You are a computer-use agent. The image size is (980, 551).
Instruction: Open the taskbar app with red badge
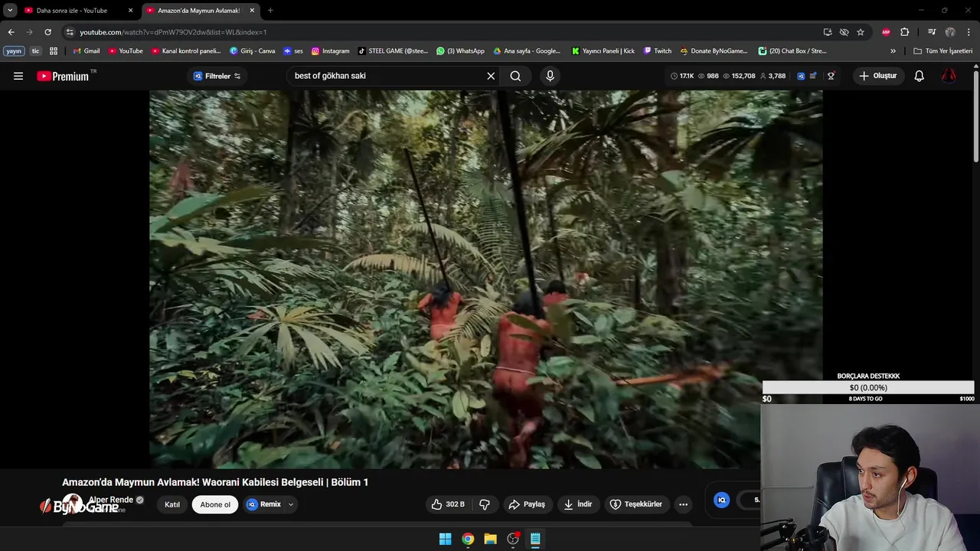coord(513,539)
